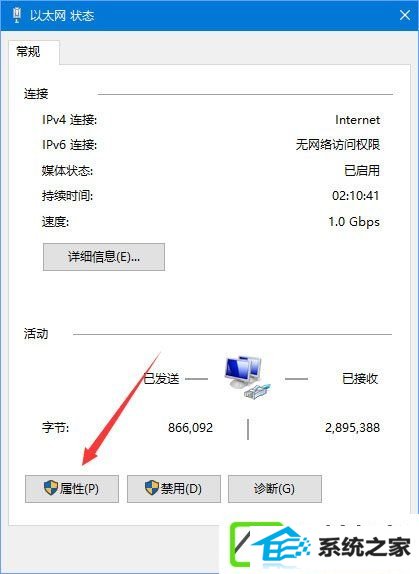Run diagnostics with 诊断(G) button
The height and width of the screenshot is (574, 419).
point(275,489)
